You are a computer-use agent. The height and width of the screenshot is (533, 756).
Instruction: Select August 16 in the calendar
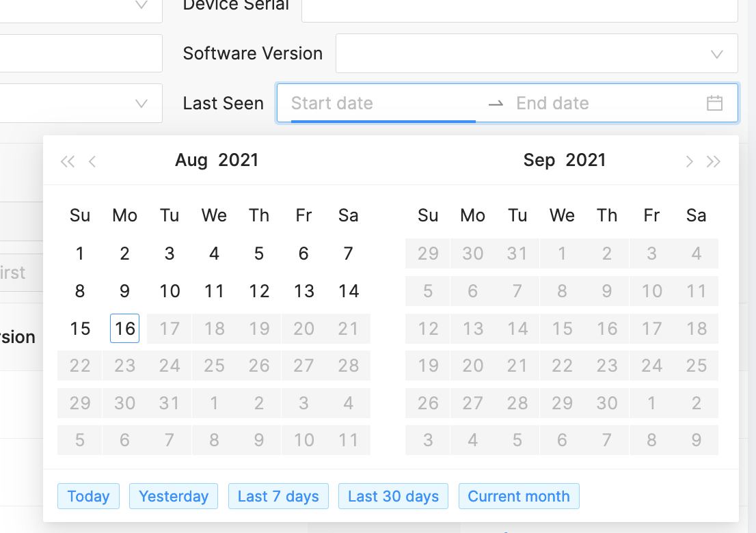click(x=124, y=329)
